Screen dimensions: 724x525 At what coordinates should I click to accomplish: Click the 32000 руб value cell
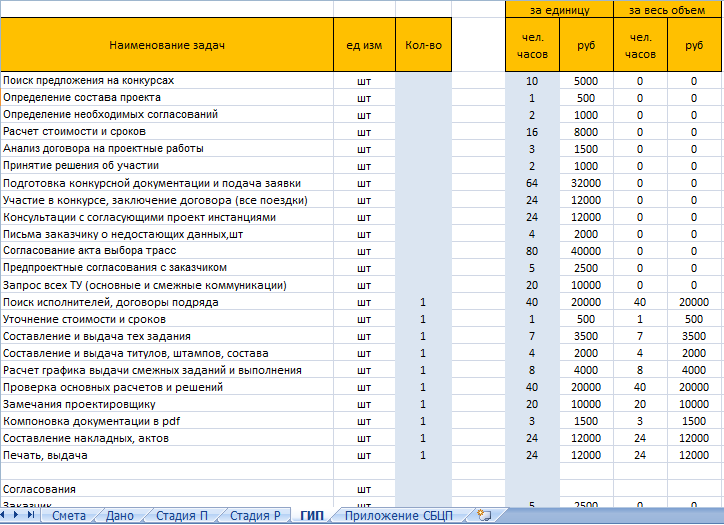pyautogui.click(x=586, y=183)
